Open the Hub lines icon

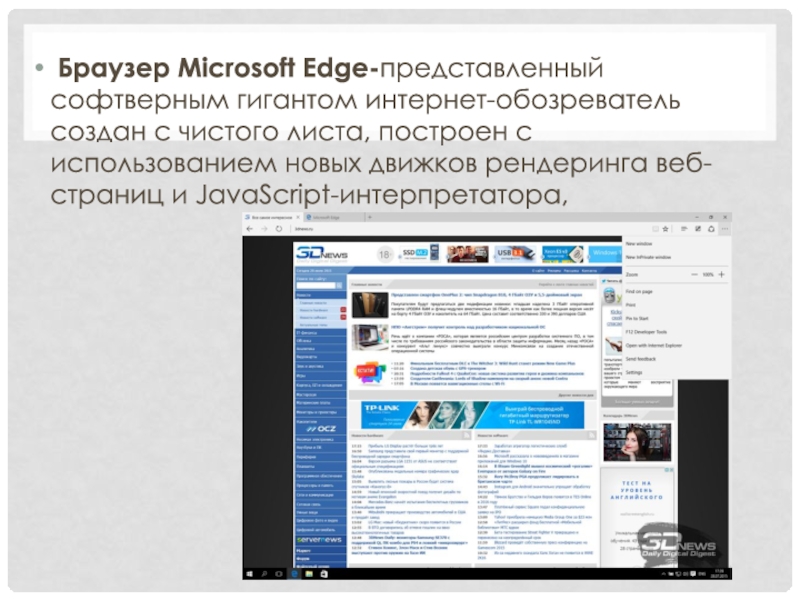point(684,229)
